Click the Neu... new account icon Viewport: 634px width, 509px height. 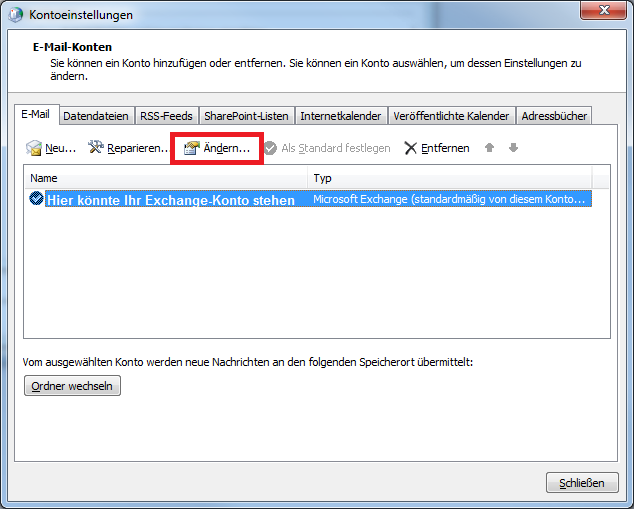(34, 148)
